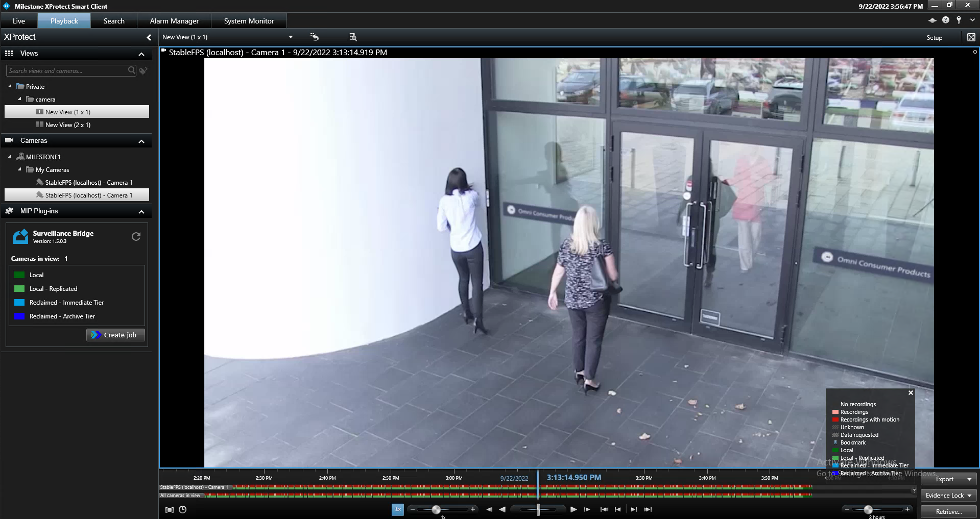
Task: Collapse the Private folder tree node
Action: click(10, 86)
